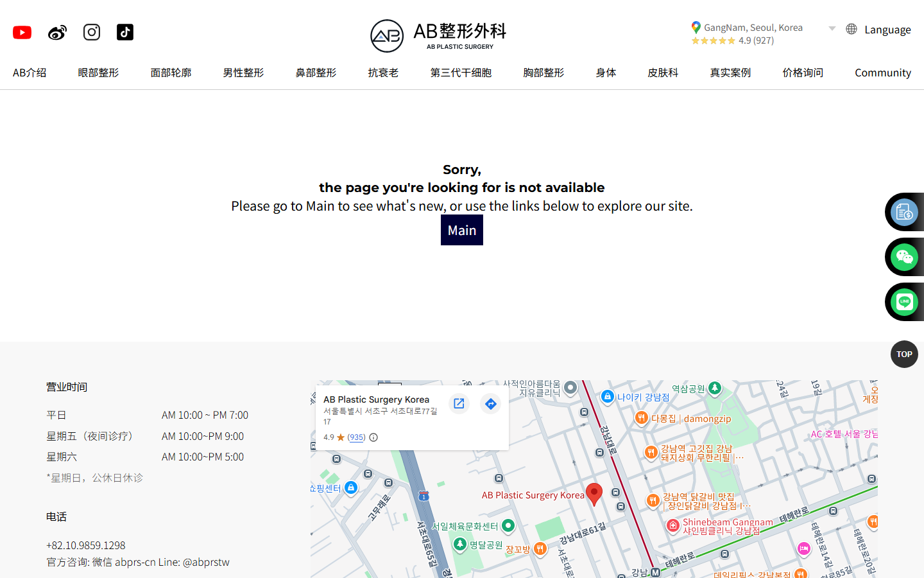Open the 抗衰老 menu
The width and height of the screenshot is (924, 578).
tap(383, 73)
